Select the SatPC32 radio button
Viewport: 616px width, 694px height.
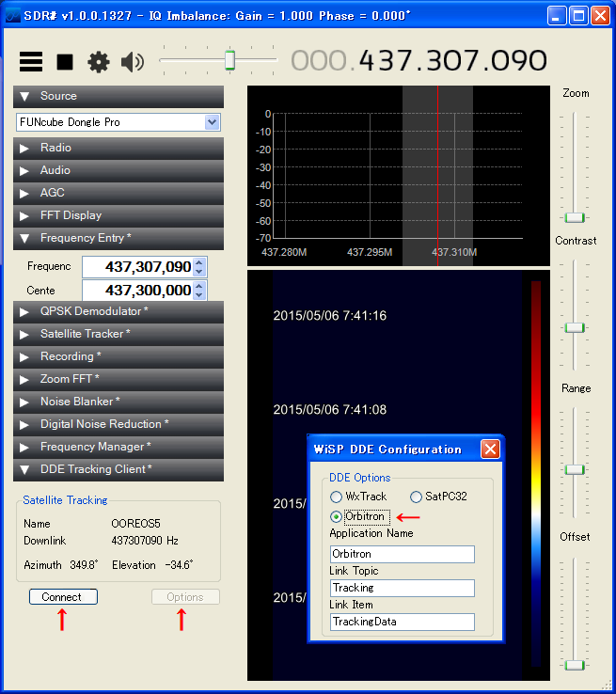coord(417,497)
